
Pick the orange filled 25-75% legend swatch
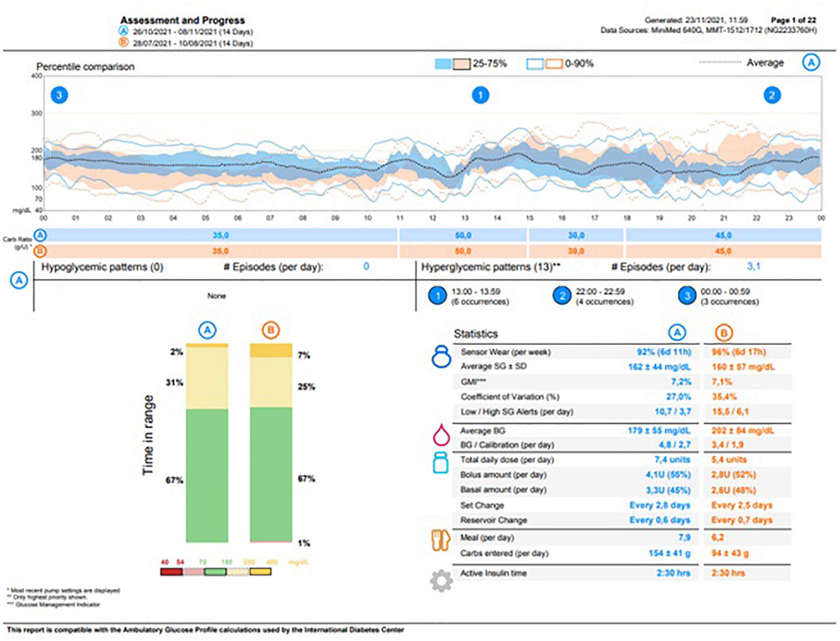tap(461, 64)
